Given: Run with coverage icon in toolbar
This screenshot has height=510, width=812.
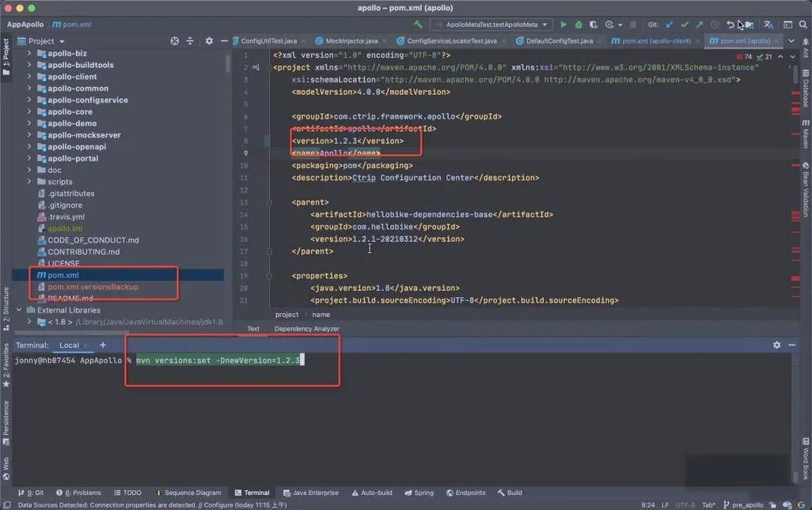Looking at the screenshot, I should pyautogui.click(x=594, y=25).
